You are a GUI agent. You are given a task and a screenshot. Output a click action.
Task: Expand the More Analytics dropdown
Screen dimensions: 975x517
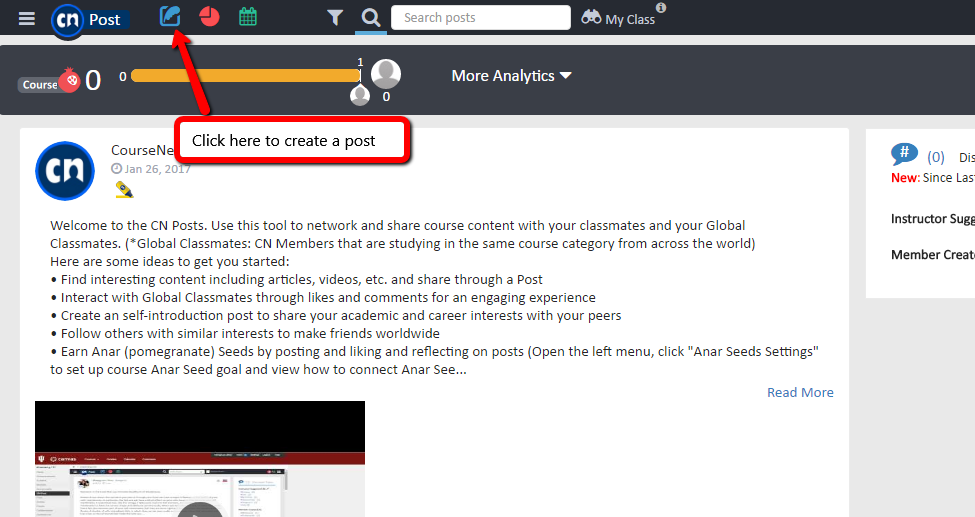(511, 76)
